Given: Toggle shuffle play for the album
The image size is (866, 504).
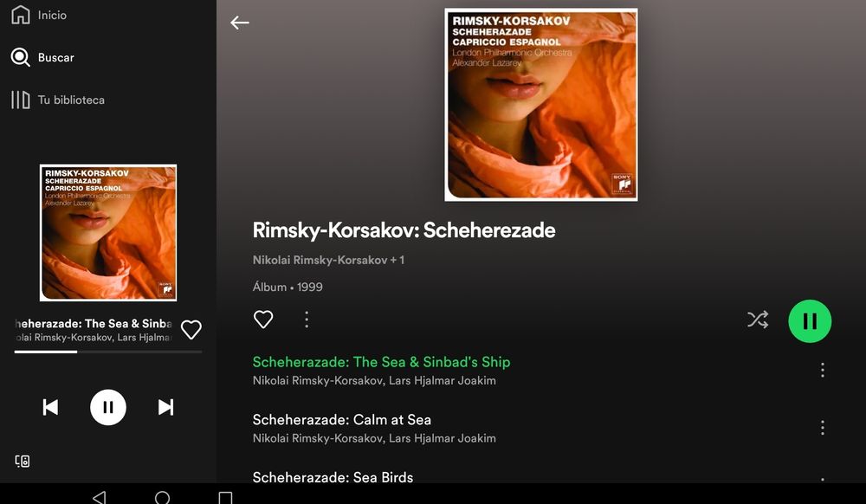Looking at the screenshot, I should pyautogui.click(x=758, y=320).
